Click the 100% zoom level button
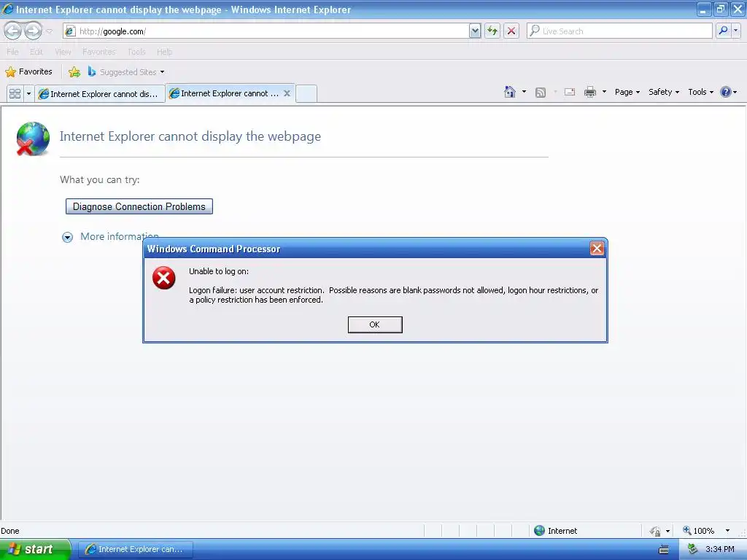This screenshot has height=560, width=747. (x=698, y=531)
